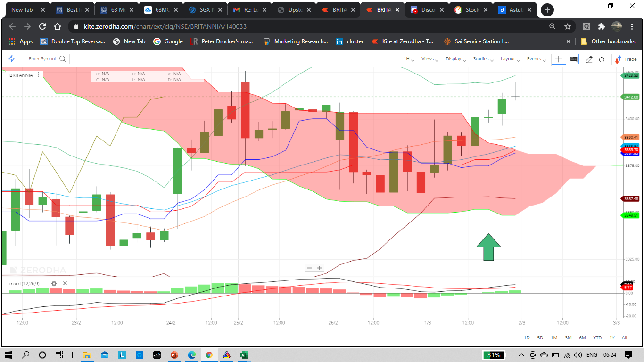644x362 pixels.
Task: Select the 1Y range
Action: click(x=612, y=337)
